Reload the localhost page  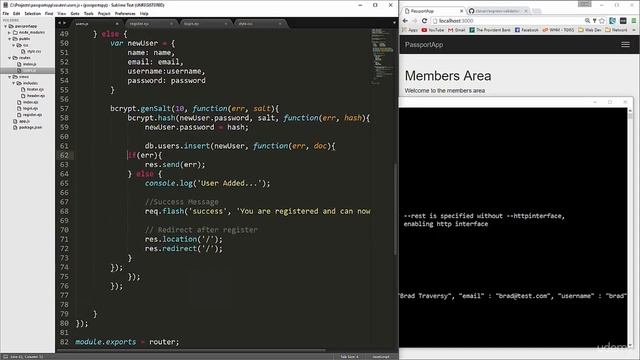pyautogui.click(x=424, y=21)
